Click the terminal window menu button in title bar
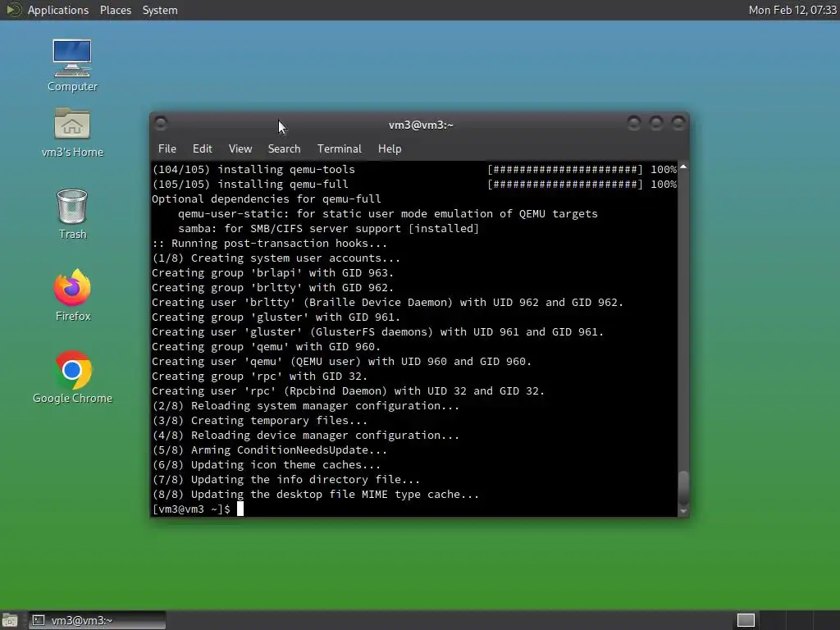840x630 pixels. 161,124
